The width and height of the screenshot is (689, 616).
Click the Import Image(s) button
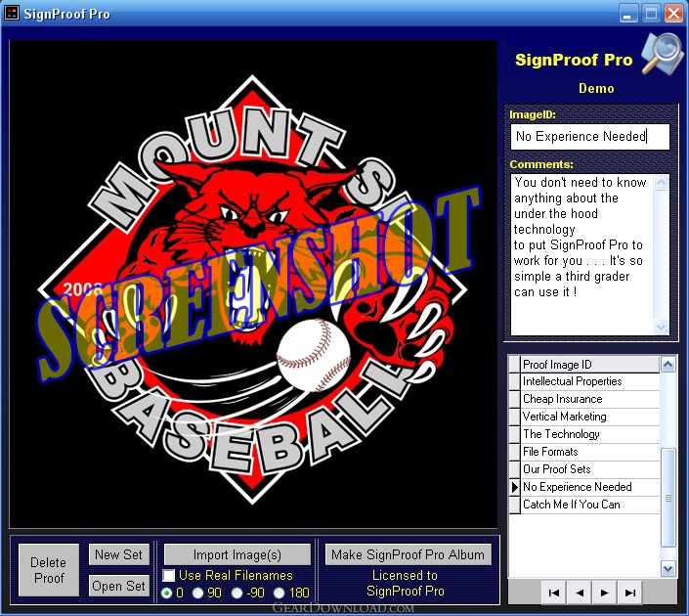[237, 554]
